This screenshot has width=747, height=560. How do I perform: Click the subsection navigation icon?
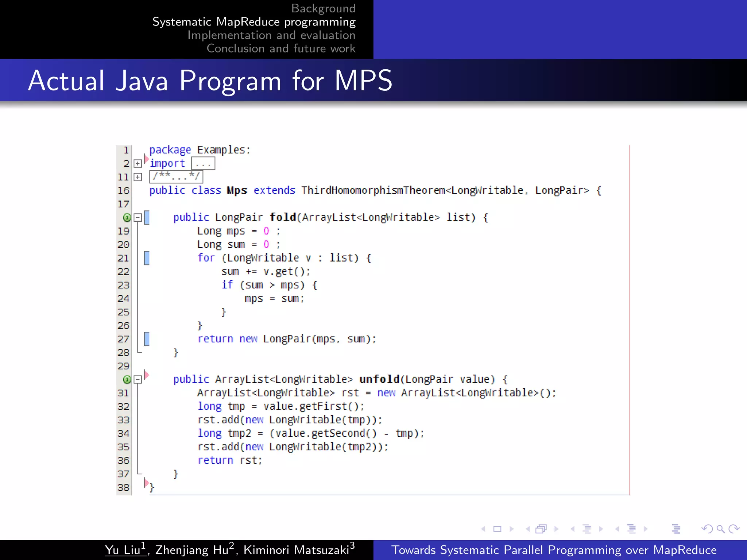point(587,529)
